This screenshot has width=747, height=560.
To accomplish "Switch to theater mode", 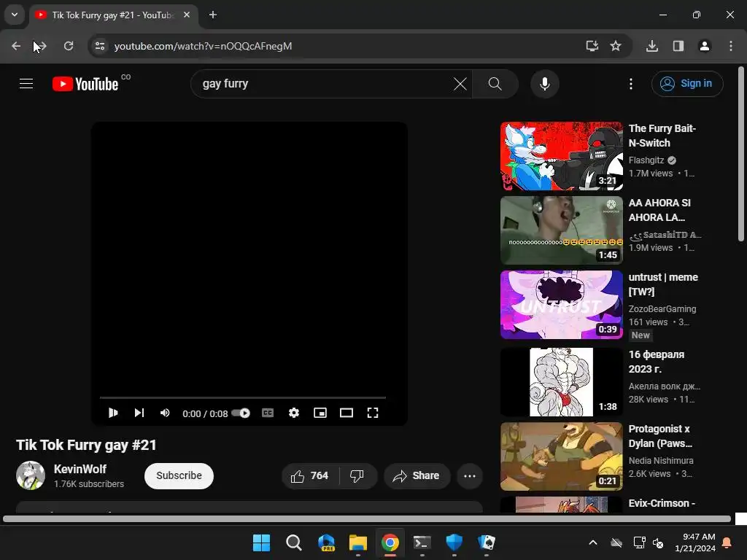I will [x=347, y=413].
